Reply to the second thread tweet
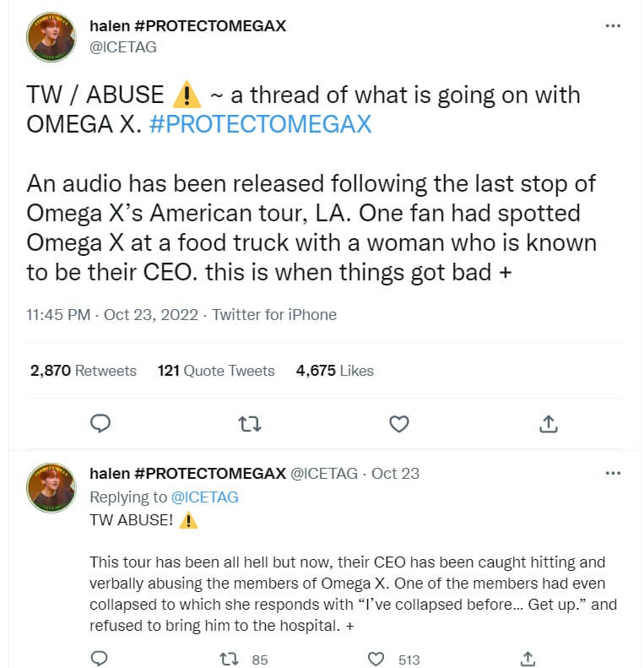The height and width of the screenshot is (668, 644). click(x=100, y=658)
